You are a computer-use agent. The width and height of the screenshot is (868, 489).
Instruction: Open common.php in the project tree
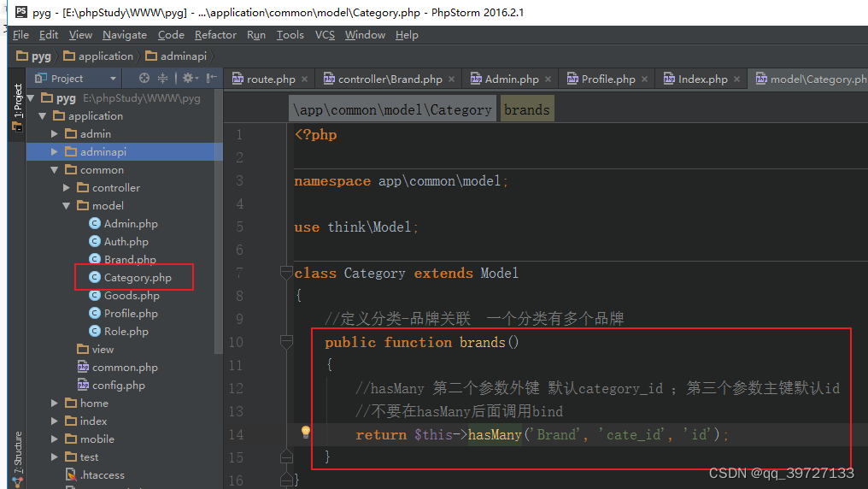coord(117,367)
